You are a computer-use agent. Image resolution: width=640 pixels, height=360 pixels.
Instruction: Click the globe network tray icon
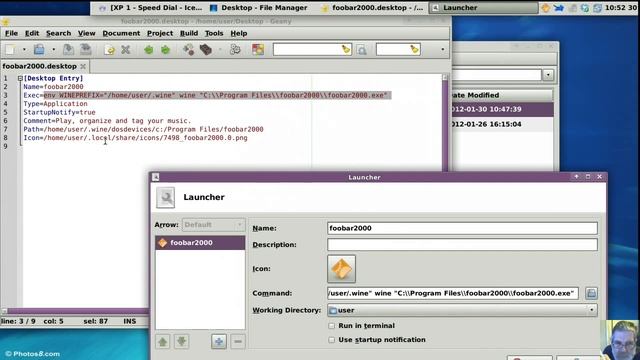pos(585,8)
